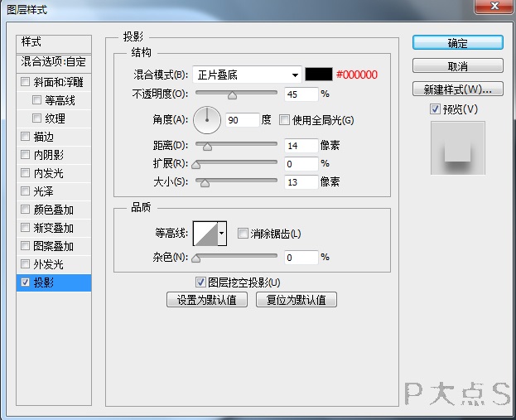Select 混合选项:自定 in the list
The image size is (516, 420).
(x=54, y=62)
